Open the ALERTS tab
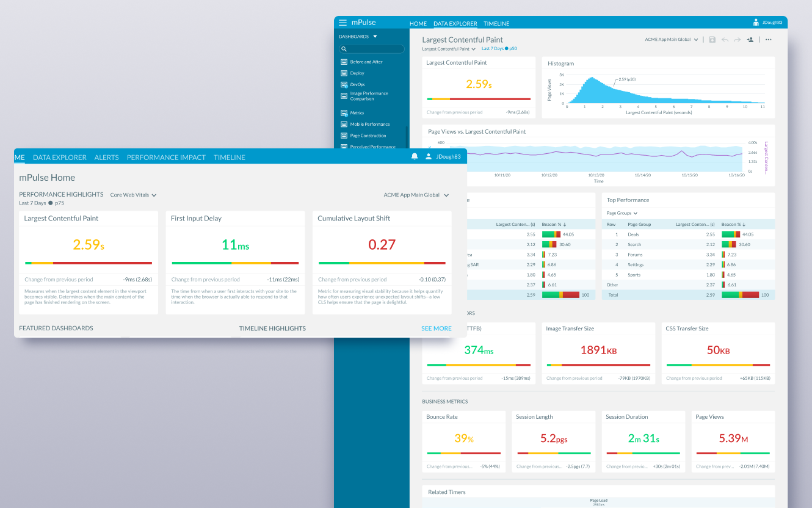Viewport: 812px width, 508px height. point(106,158)
